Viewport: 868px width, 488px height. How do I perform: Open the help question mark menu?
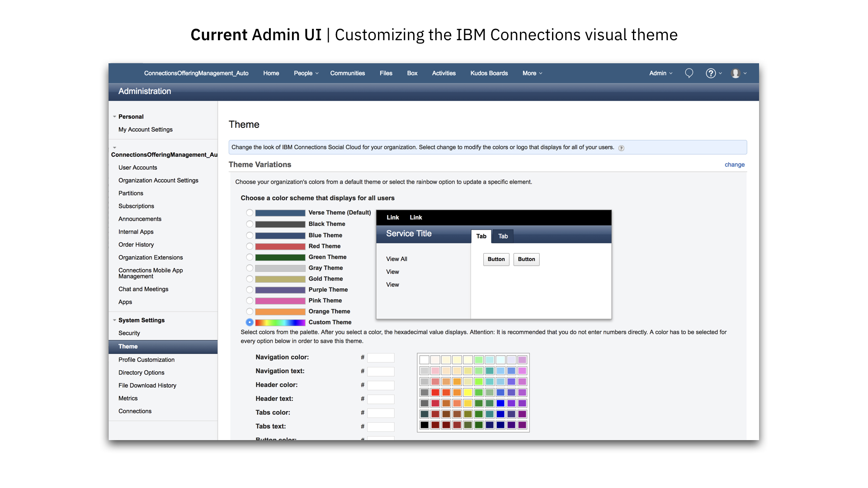tap(713, 73)
